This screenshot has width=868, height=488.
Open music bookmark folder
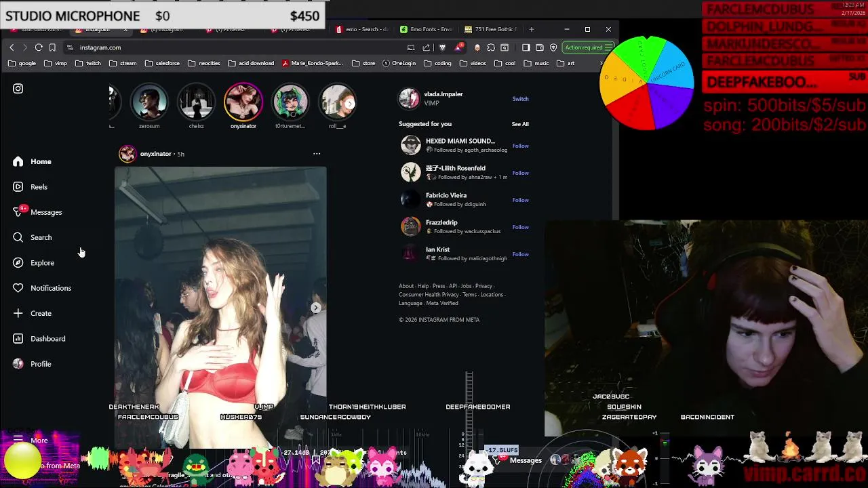click(x=536, y=63)
